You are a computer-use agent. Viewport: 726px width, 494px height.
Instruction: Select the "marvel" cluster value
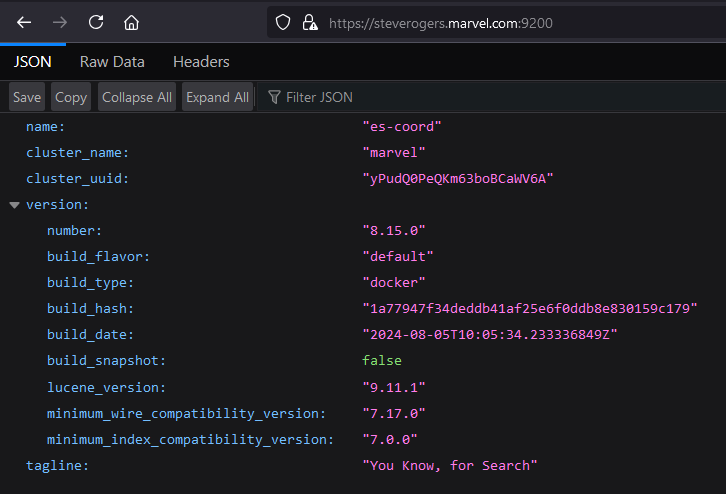pyautogui.click(x=394, y=152)
